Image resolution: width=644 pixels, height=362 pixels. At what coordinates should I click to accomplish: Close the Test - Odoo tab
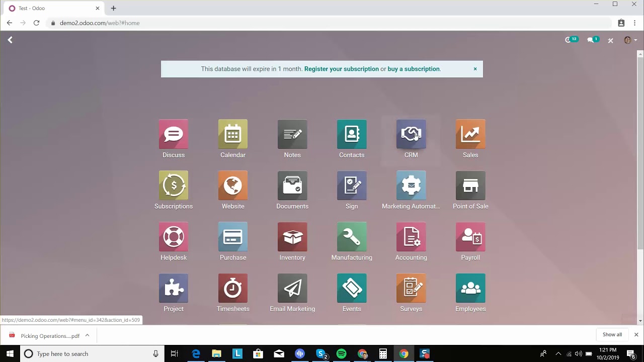coord(98,8)
